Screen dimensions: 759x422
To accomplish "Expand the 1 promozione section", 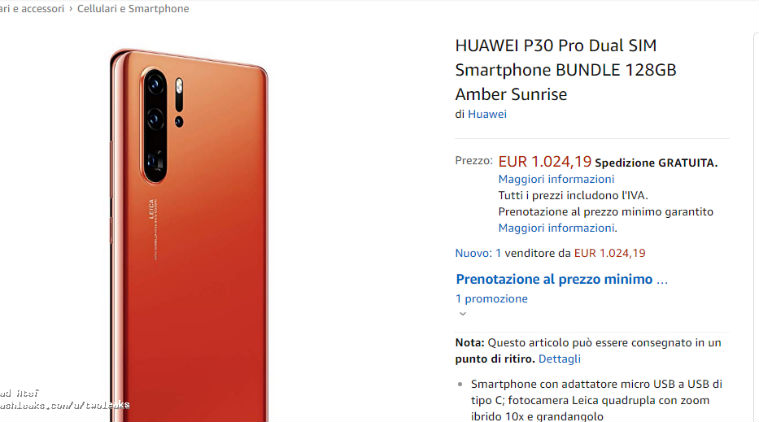I will [x=491, y=299].
